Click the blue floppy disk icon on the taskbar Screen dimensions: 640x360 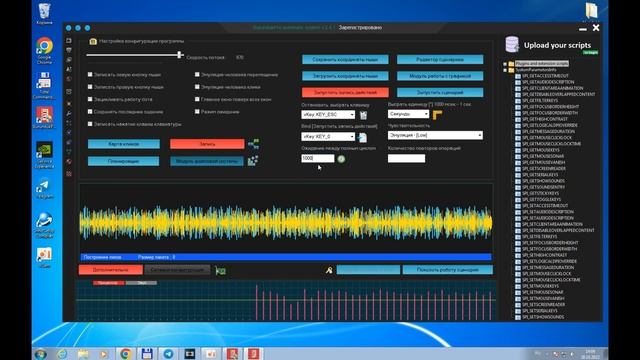point(147,354)
